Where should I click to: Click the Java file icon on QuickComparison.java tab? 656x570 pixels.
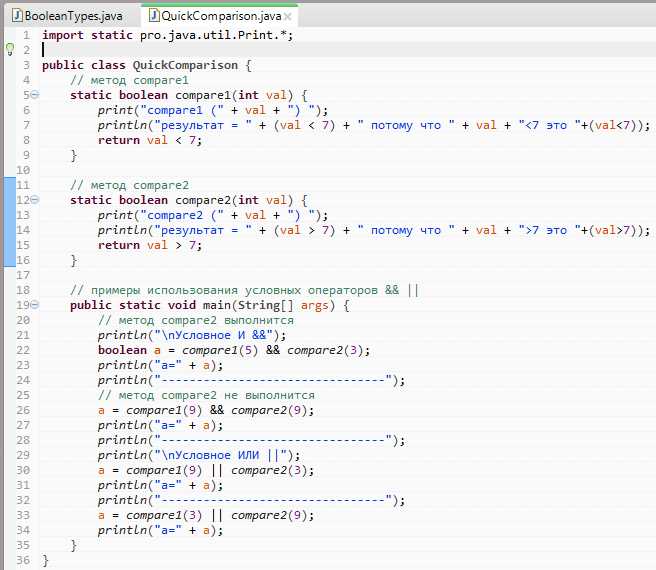click(x=154, y=16)
